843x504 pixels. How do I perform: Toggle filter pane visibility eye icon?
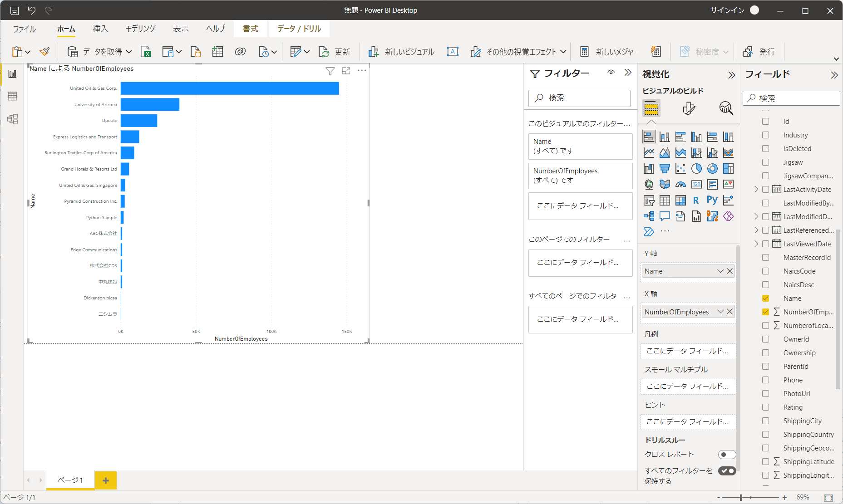611,73
